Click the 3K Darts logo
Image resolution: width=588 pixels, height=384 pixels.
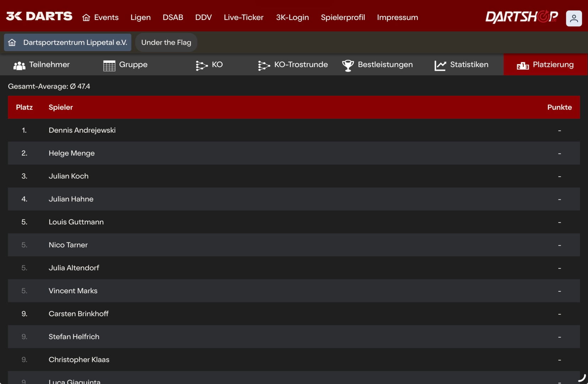click(x=39, y=16)
